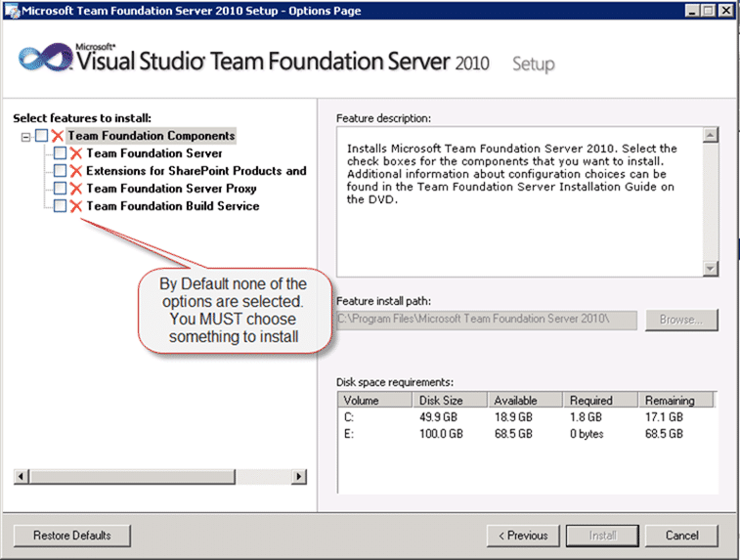The height and width of the screenshot is (560, 740).
Task: Select Team Foundation Components tree item
Action: click(x=151, y=136)
